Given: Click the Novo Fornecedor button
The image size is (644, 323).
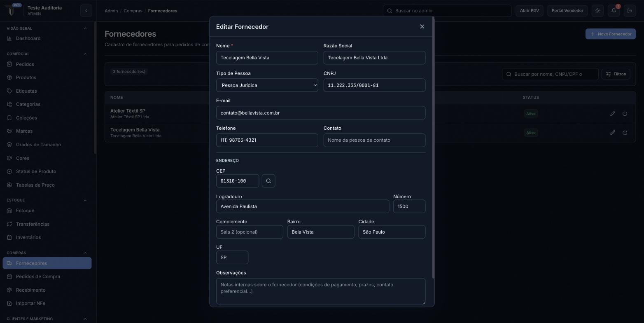Looking at the screenshot, I should click(x=611, y=34).
